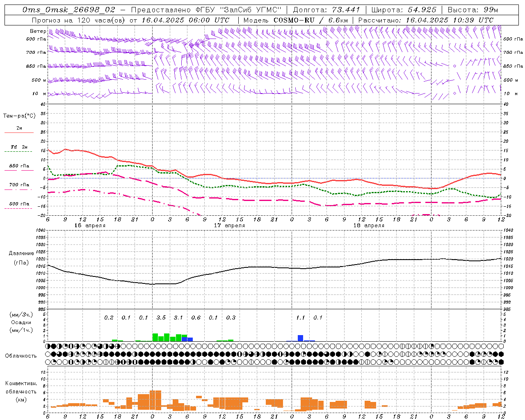Viewport: 525px width, 420px height.
Task: Click the station title Oms_Omsk_26698_02
Action: [x=69, y=10]
